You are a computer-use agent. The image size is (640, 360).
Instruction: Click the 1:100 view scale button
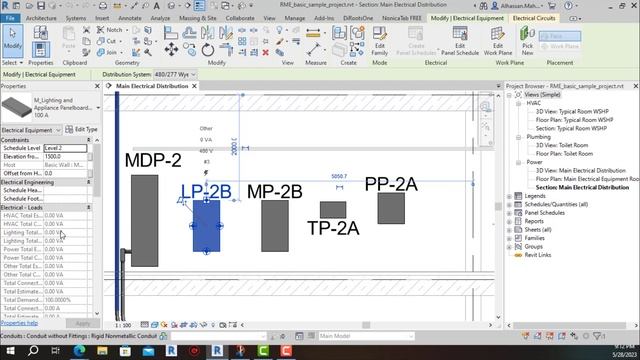[x=123, y=325]
